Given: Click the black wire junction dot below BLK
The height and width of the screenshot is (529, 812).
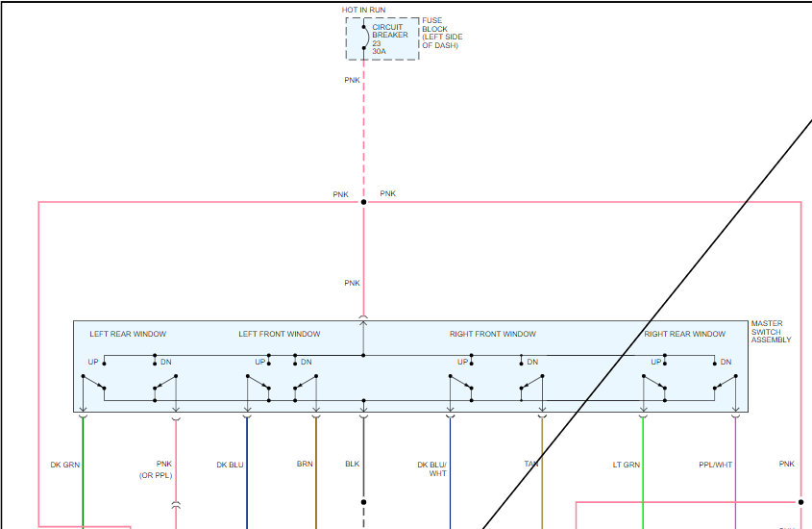Looking at the screenshot, I should 363,501.
